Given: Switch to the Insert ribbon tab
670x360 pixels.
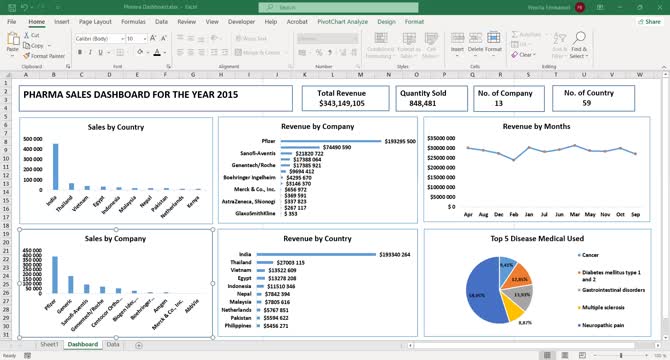Looking at the screenshot, I should [x=62, y=21].
